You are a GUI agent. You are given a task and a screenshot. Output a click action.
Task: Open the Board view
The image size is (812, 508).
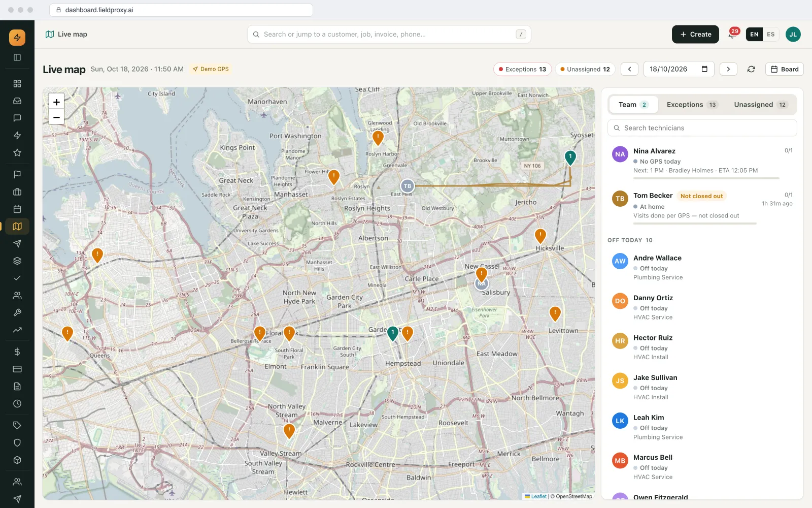[x=785, y=69]
